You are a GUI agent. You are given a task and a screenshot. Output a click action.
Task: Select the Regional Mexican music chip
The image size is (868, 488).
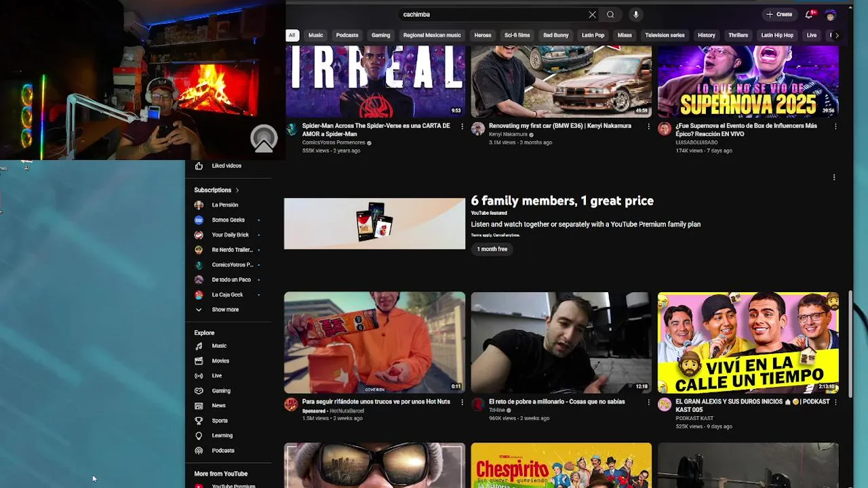432,35
